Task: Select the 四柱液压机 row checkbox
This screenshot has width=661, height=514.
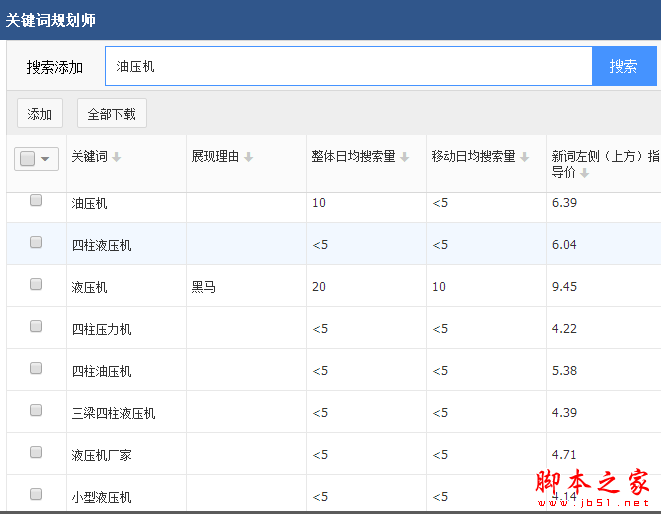Action: point(36,243)
